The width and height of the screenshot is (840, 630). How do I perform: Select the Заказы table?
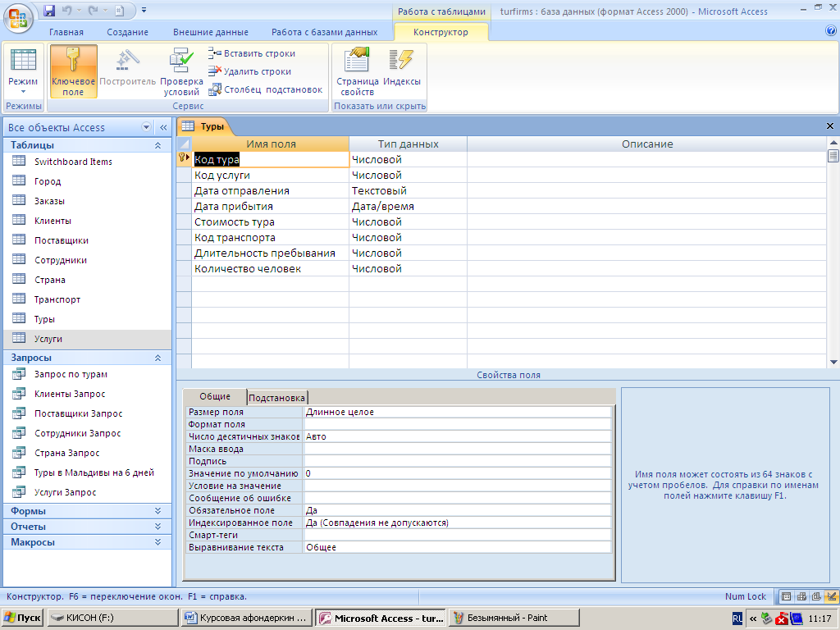click(87, 202)
